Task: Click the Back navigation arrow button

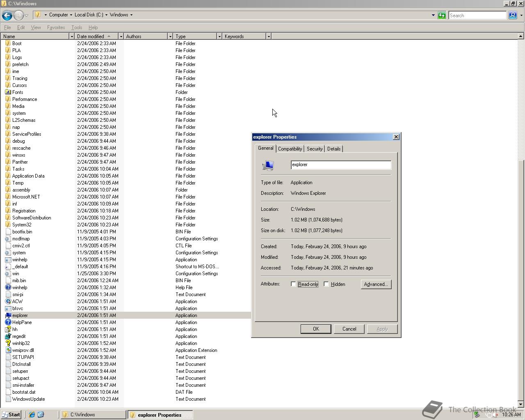Action: click(x=7, y=15)
